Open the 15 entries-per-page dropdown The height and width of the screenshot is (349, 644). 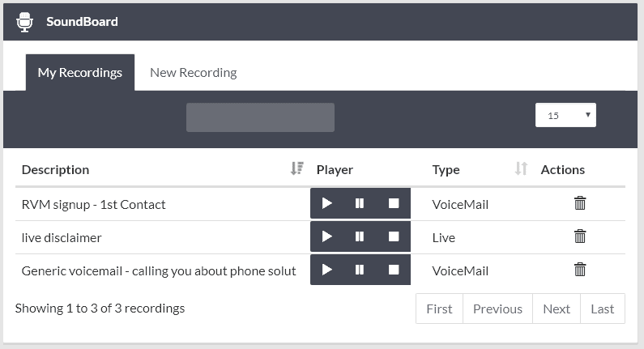(565, 115)
